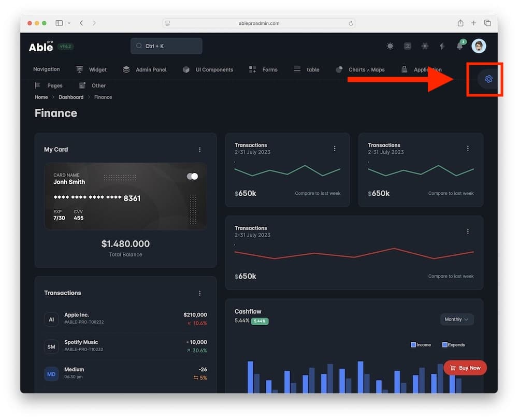518x420 pixels.
Task: Open the notifications bell
Action: tap(459, 46)
